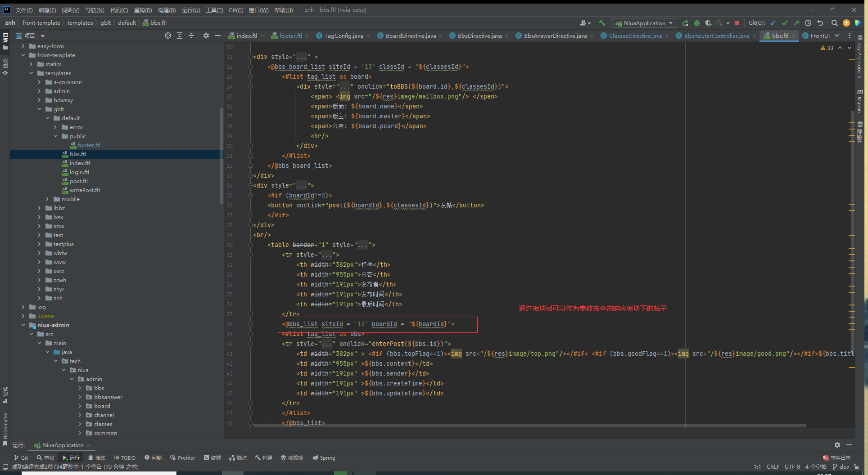Click the Rollback undo arrow icon
Image resolution: width=868 pixels, height=475 pixels.
820,23
